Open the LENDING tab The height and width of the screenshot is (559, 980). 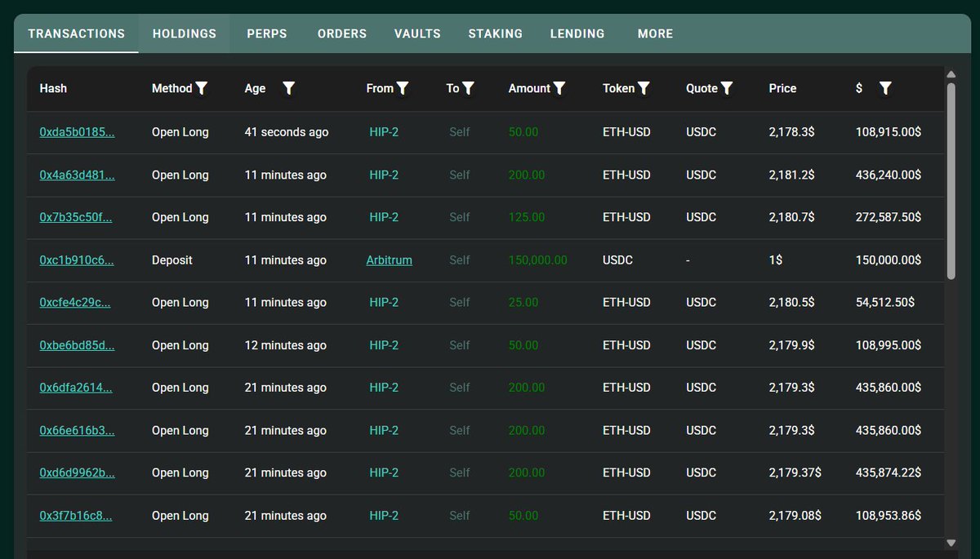click(577, 33)
